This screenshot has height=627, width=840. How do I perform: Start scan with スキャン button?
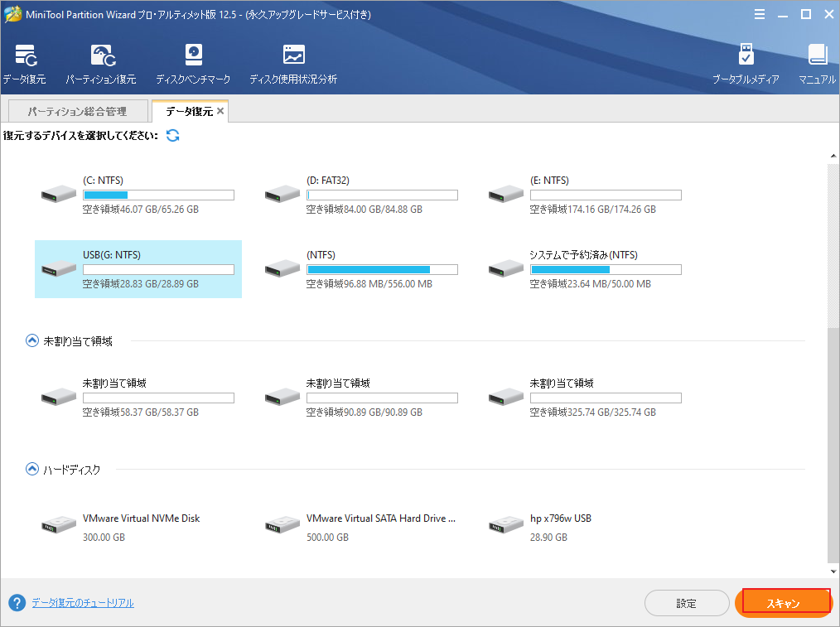tap(783, 604)
